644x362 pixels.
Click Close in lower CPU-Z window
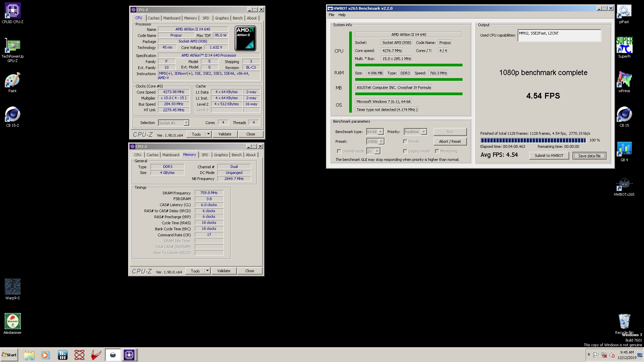coord(250,271)
